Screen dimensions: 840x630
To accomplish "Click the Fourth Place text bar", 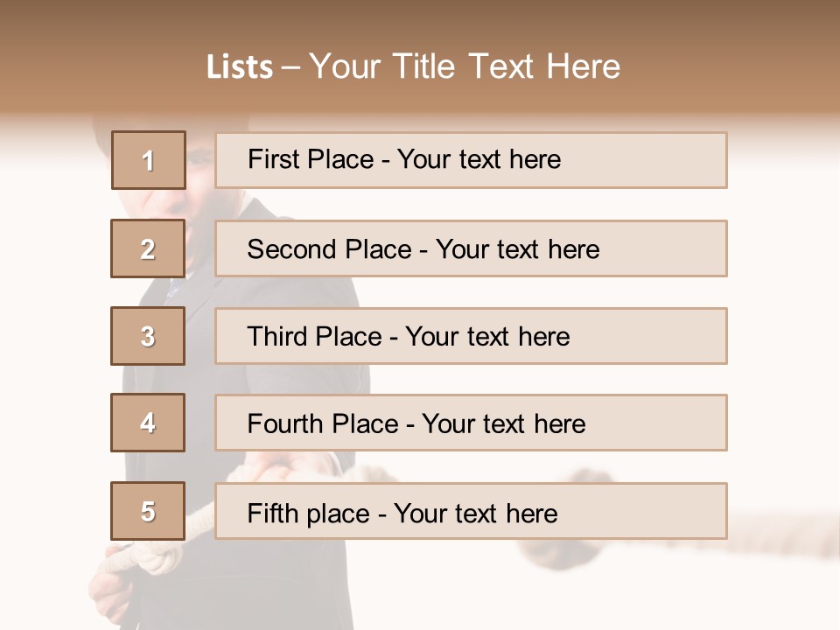I will 471,423.
